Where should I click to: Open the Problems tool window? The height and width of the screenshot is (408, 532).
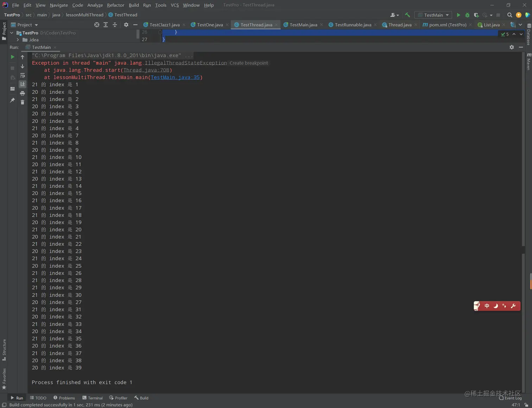(x=64, y=398)
